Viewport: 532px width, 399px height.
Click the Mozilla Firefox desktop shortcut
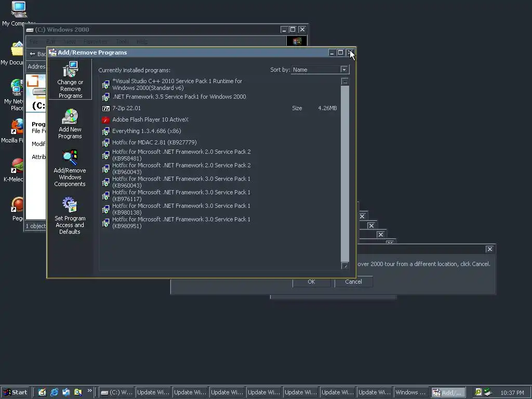(x=17, y=126)
